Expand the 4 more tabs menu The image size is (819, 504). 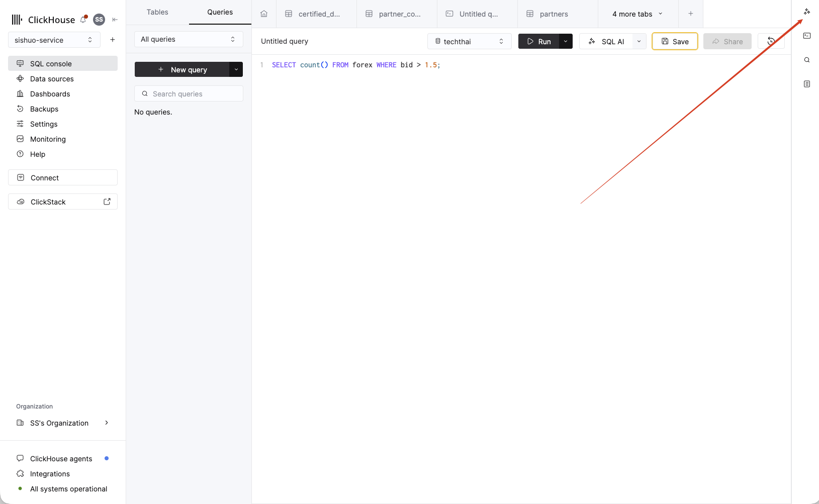point(638,14)
